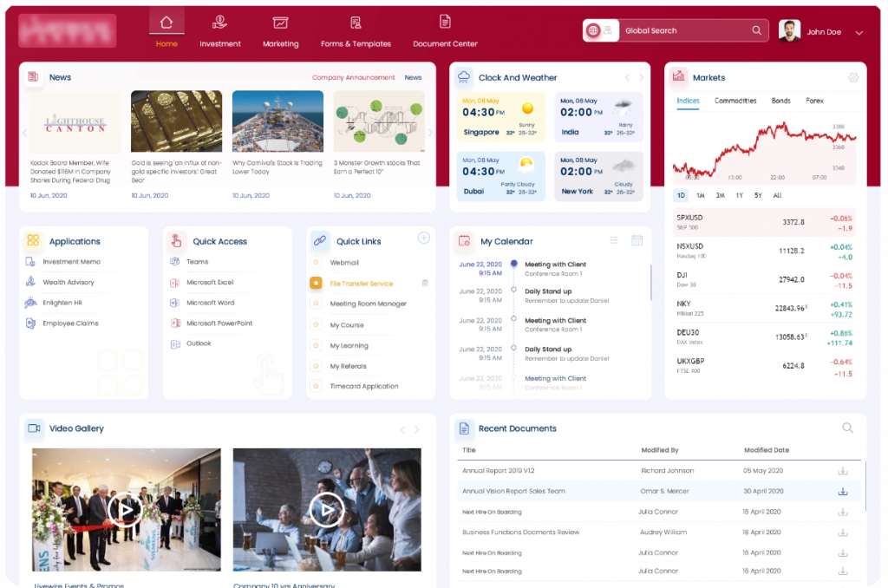Switch to Company Announcement news tab

pyautogui.click(x=354, y=77)
